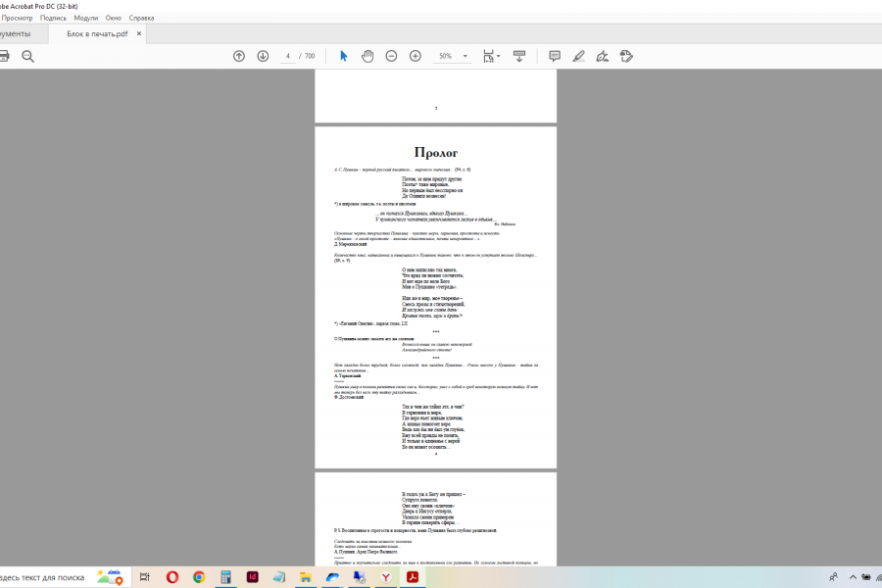Go to next page with down arrow
Viewport: 882px width, 588px height.
pos(263,56)
